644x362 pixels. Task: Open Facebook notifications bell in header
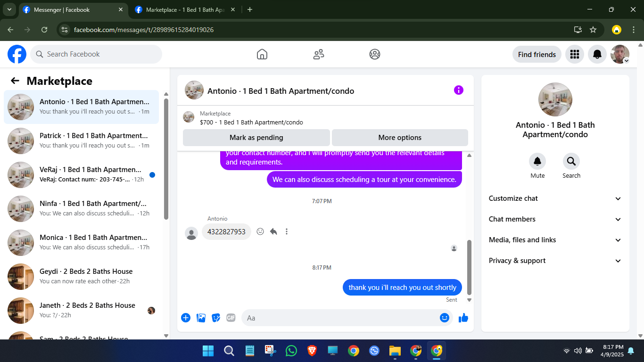(597, 54)
